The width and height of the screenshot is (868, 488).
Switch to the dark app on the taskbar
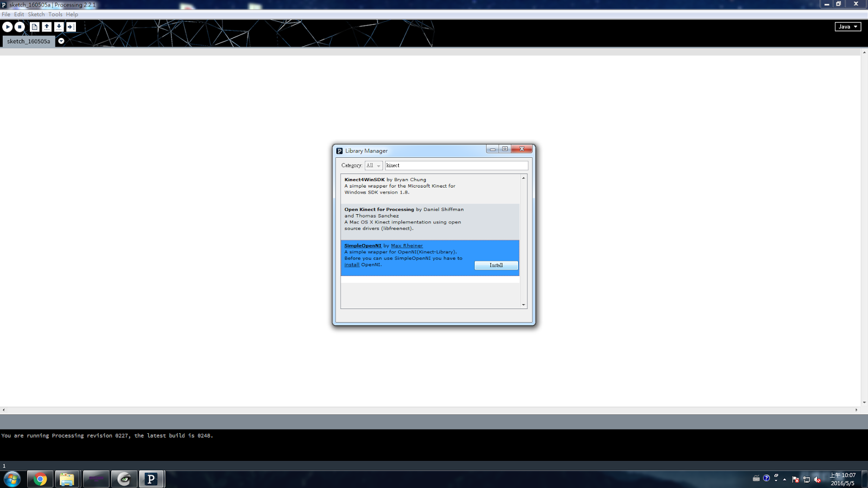tap(96, 479)
